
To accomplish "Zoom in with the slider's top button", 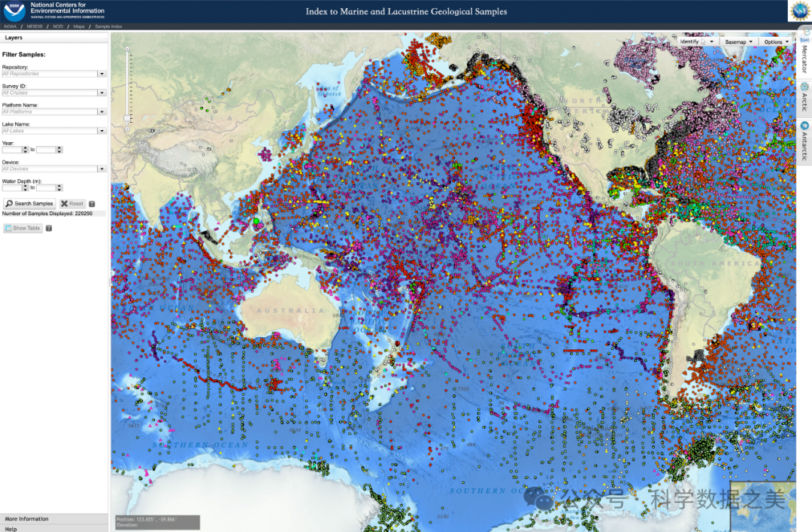I will (x=127, y=49).
